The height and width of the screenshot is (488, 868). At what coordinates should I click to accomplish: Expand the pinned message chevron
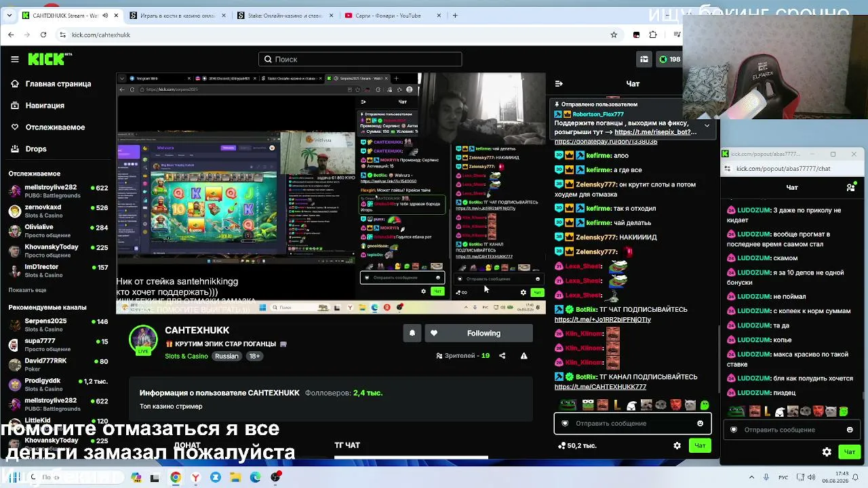tap(707, 125)
